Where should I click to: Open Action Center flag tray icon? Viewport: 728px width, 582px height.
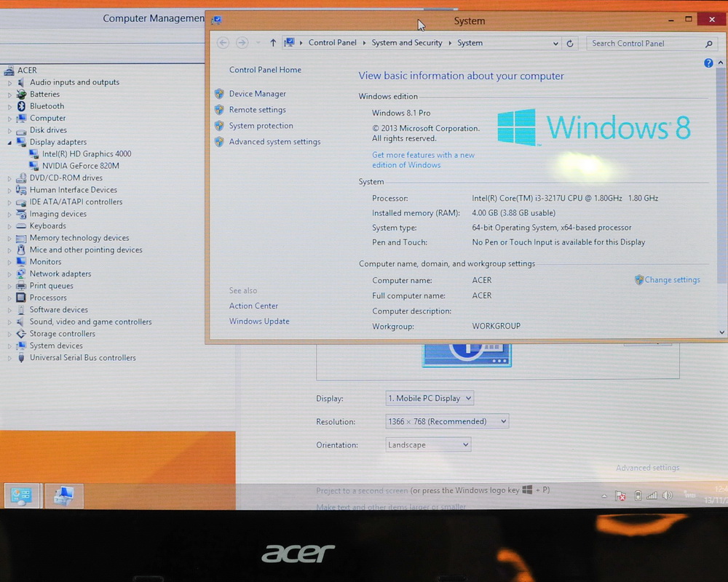(x=620, y=496)
